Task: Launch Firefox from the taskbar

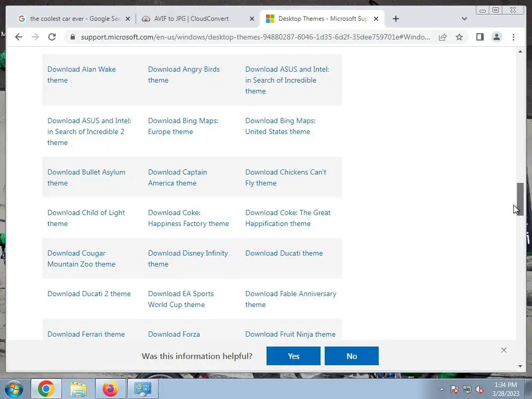Action: pyautogui.click(x=111, y=389)
